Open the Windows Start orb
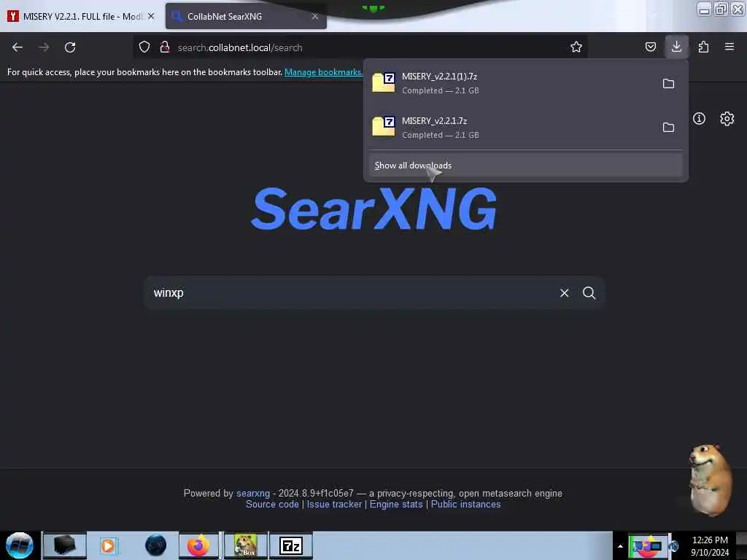747x560 pixels. tap(20, 545)
